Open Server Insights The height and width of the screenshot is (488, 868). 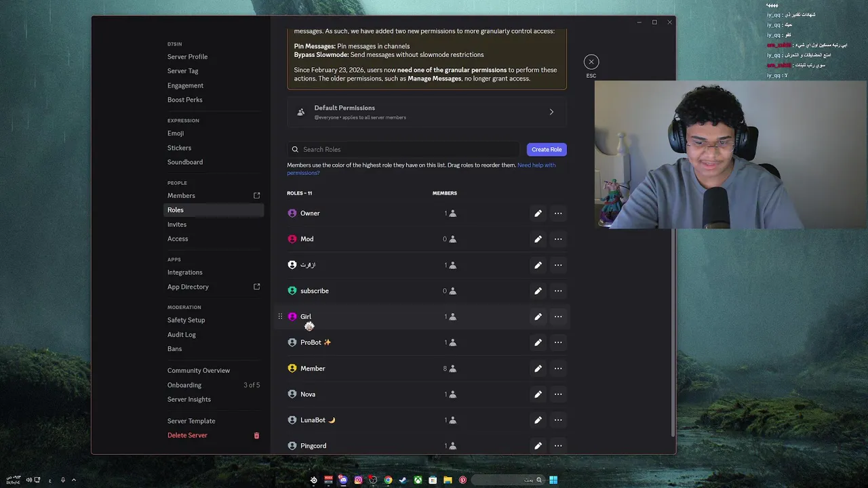tap(189, 399)
